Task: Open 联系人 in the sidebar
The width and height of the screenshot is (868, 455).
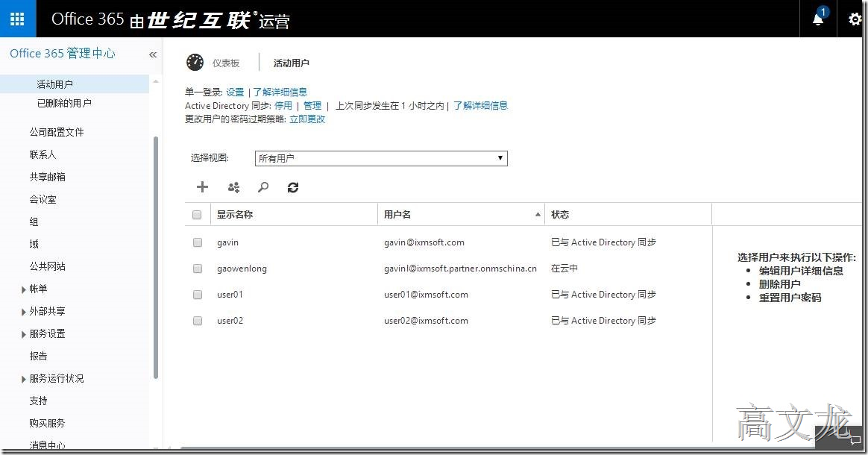Action: (x=43, y=154)
